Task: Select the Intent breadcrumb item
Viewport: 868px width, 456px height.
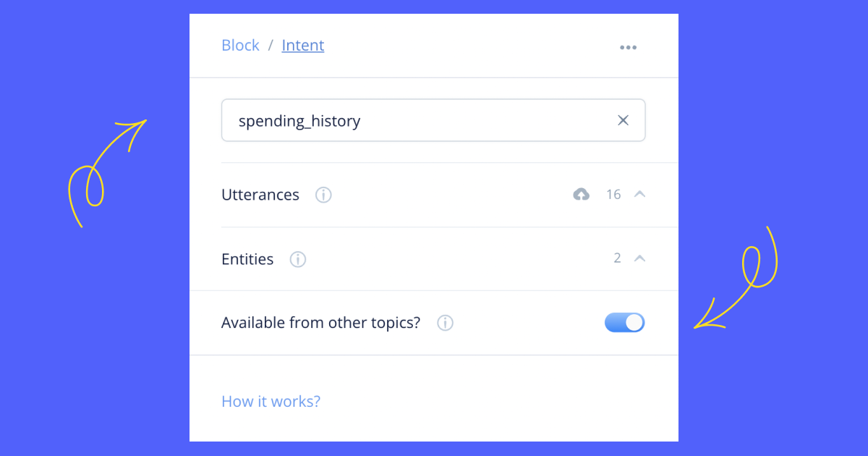Action: tap(302, 45)
